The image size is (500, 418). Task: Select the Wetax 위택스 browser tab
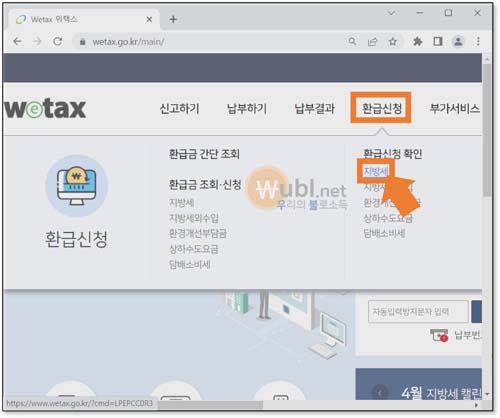[83, 19]
